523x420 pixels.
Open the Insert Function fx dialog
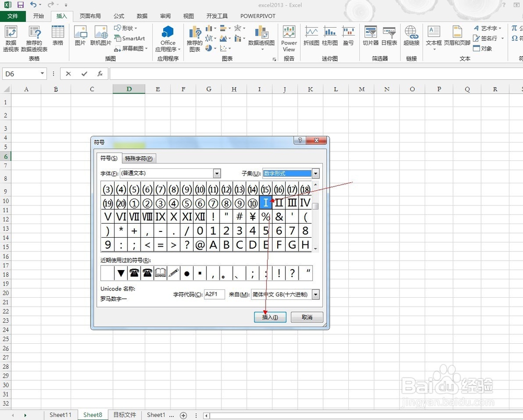[100, 74]
